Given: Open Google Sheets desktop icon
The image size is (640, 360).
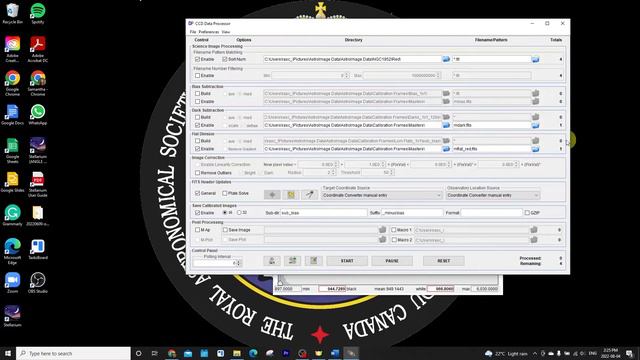Looking at the screenshot, I should point(12,151).
